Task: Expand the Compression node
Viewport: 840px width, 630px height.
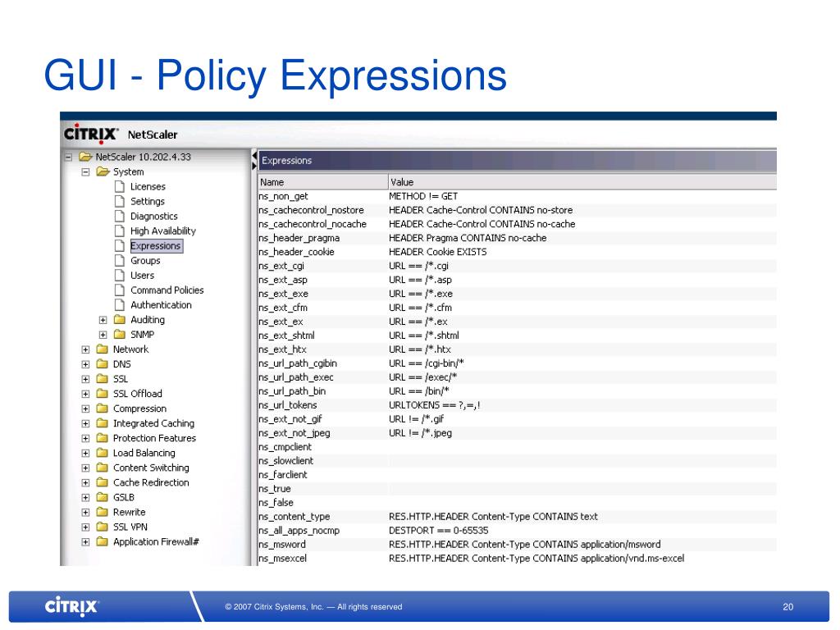Action: point(85,409)
